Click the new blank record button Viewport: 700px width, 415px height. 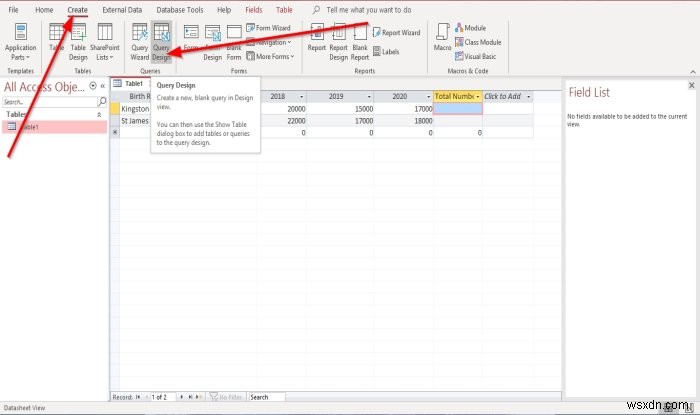click(199, 397)
